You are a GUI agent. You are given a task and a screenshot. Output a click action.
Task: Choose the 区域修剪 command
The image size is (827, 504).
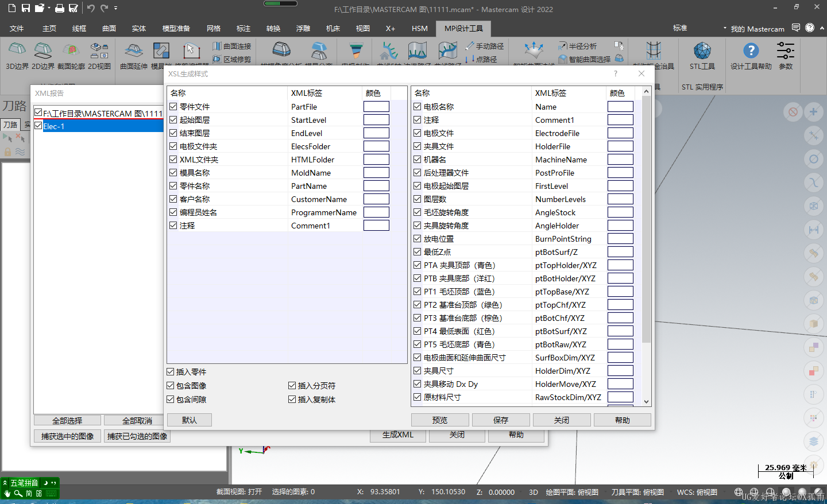click(x=232, y=59)
